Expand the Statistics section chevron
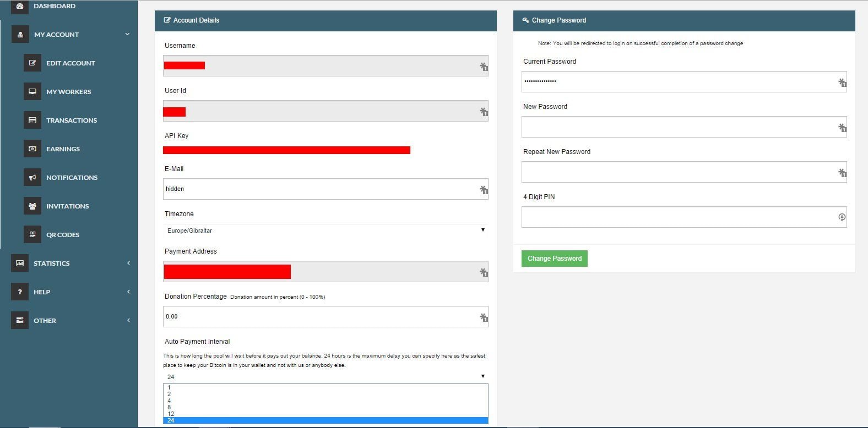 pyautogui.click(x=128, y=263)
